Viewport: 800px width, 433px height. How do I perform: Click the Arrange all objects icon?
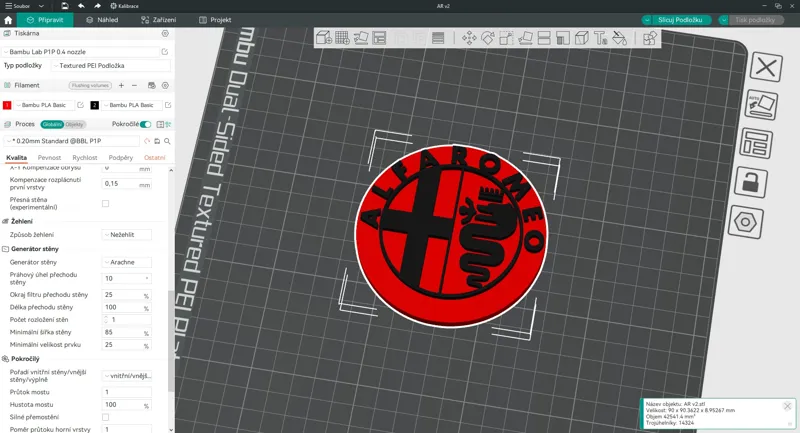click(x=379, y=38)
